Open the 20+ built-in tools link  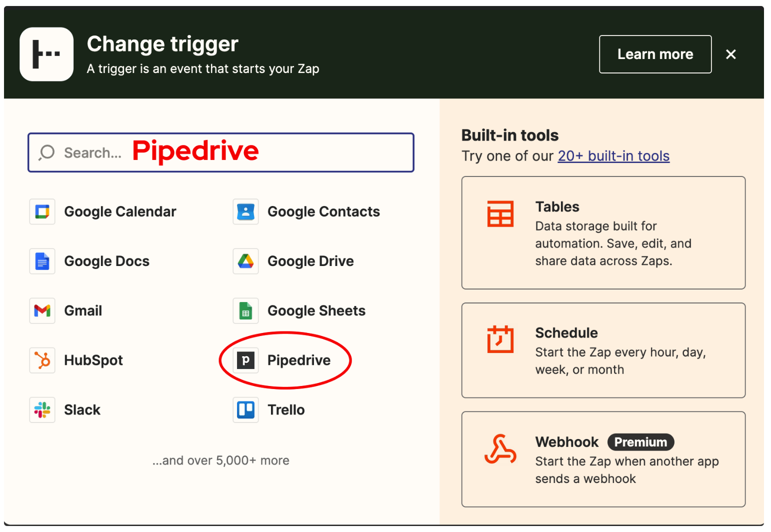tap(613, 156)
